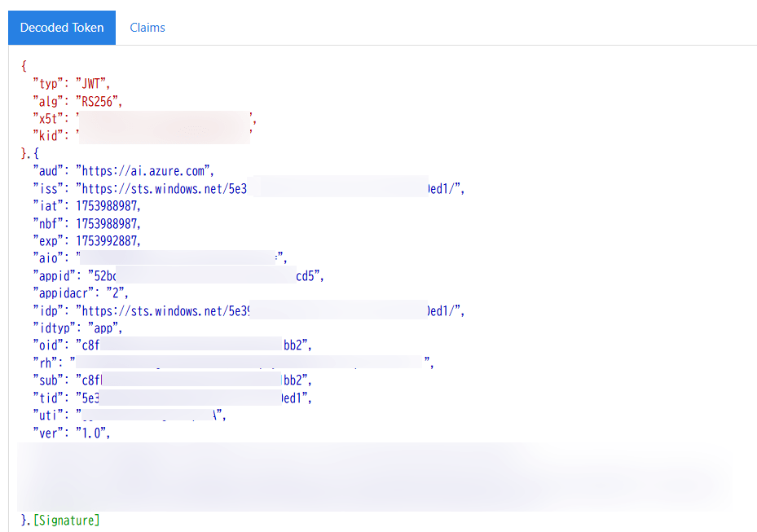Click the "tid" key name

tap(47, 398)
